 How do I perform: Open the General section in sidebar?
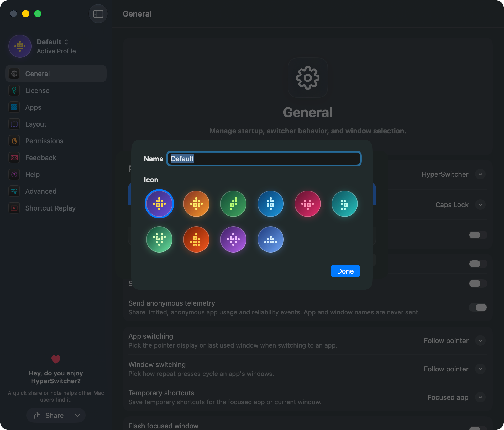[56, 74]
